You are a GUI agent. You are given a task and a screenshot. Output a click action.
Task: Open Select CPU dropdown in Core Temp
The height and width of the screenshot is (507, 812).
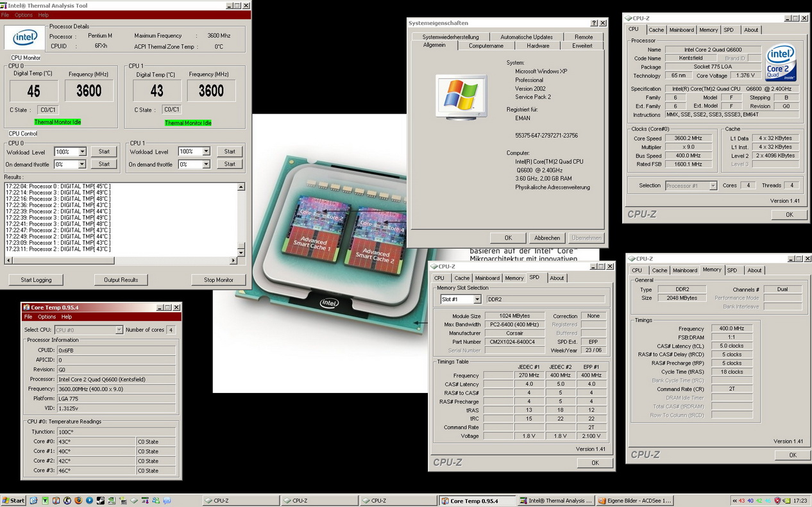(x=119, y=330)
